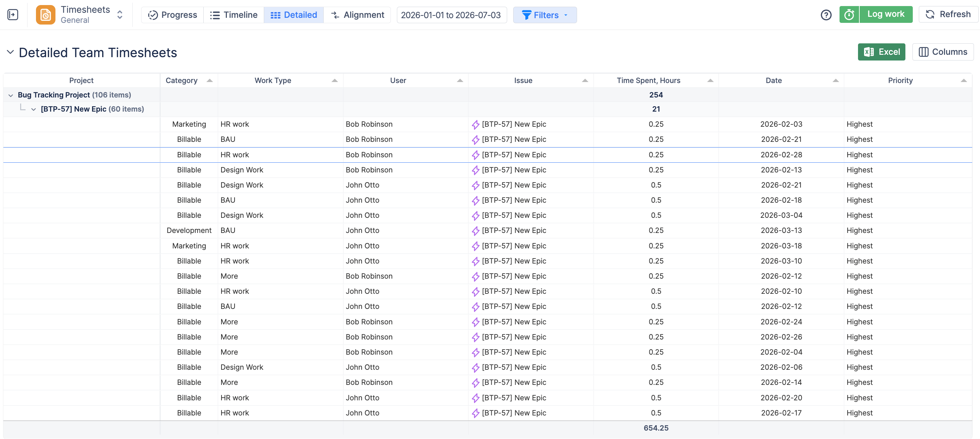Screen dimensions: 980x439
Task: Edit the 2026-01-01 to 2026-07-03 date range
Action: (452, 15)
